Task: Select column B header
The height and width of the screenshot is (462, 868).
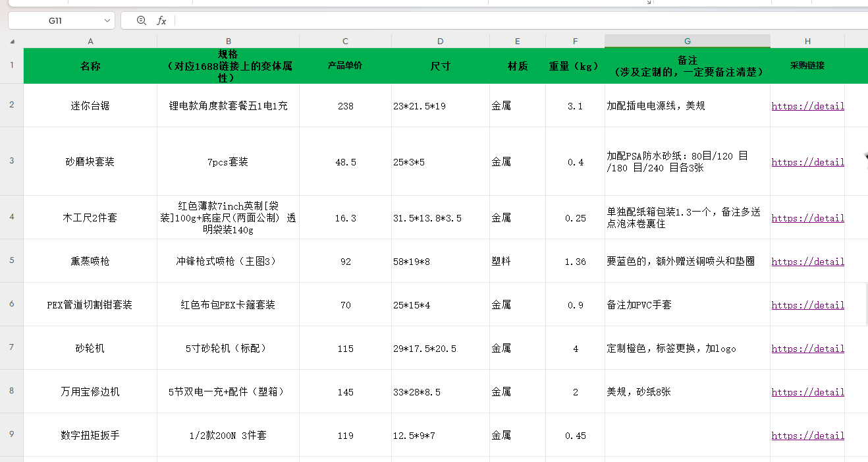Action: point(228,41)
